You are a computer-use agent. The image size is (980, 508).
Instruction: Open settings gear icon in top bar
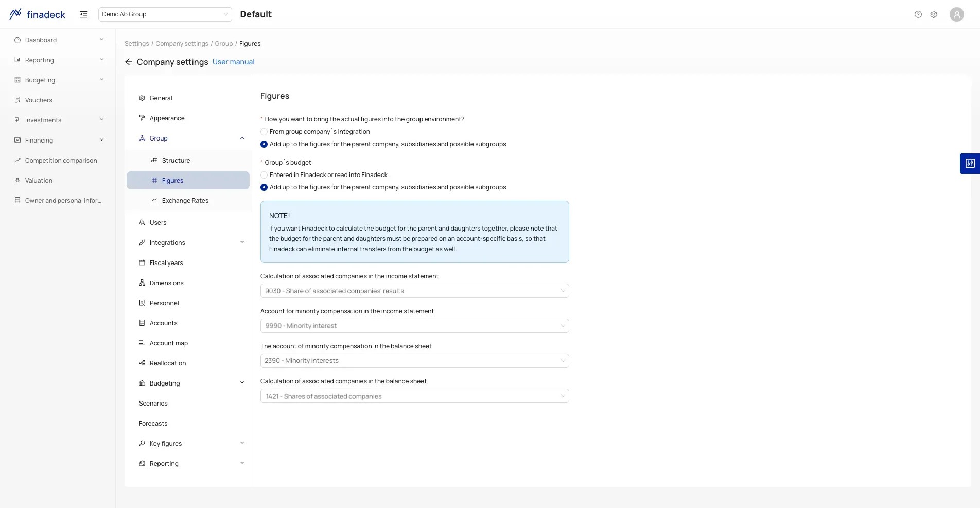[934, 14]
